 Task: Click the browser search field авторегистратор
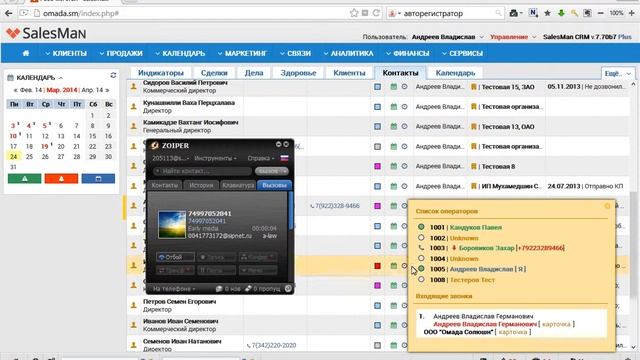[445, 13]
